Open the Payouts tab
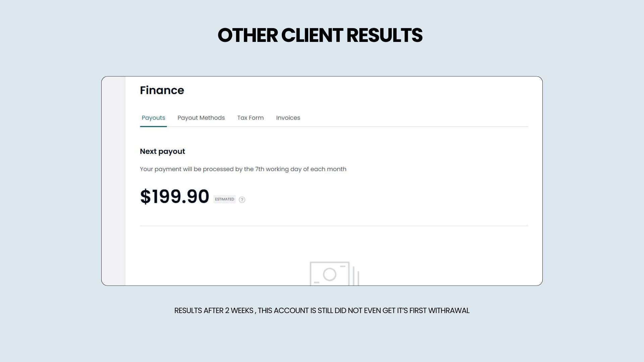 [153, 118]
